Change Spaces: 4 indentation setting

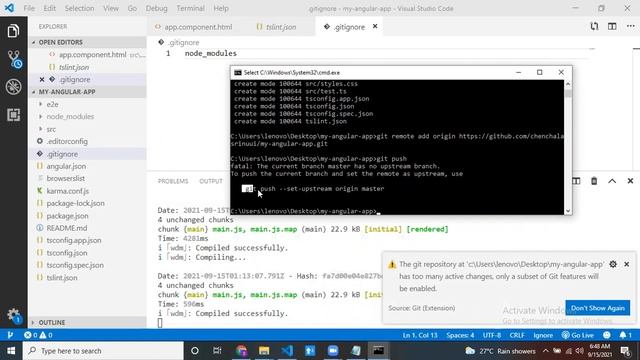pos(460,335)
